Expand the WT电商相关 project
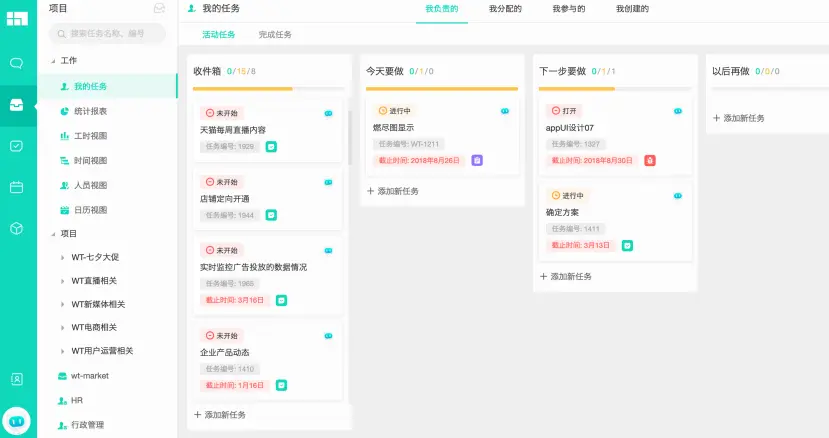This screenshot has height=438, width=829. coord(62,327)
